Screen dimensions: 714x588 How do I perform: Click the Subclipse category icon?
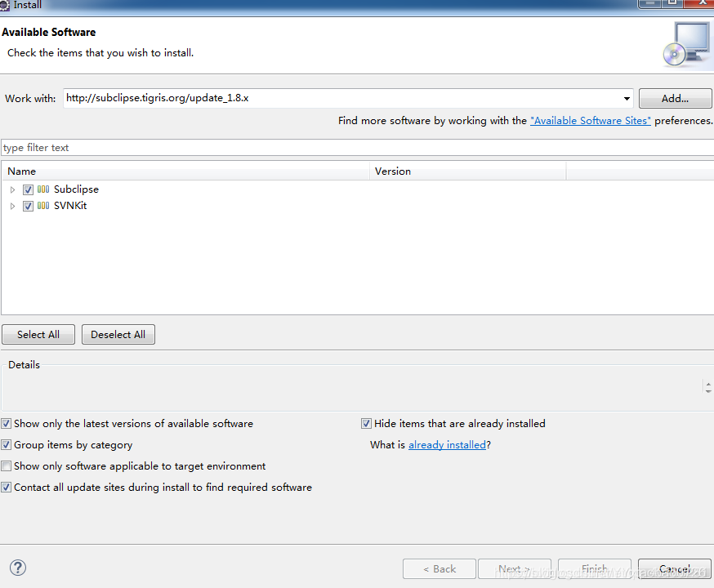pos(43,189)
